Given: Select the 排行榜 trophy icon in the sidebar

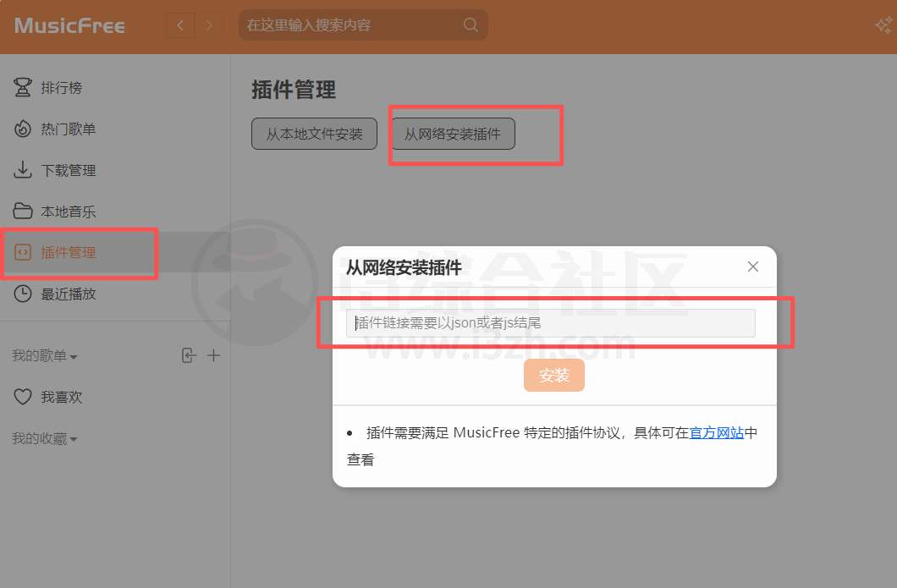Looking at the screenshot, I should (x=21, y=87).
